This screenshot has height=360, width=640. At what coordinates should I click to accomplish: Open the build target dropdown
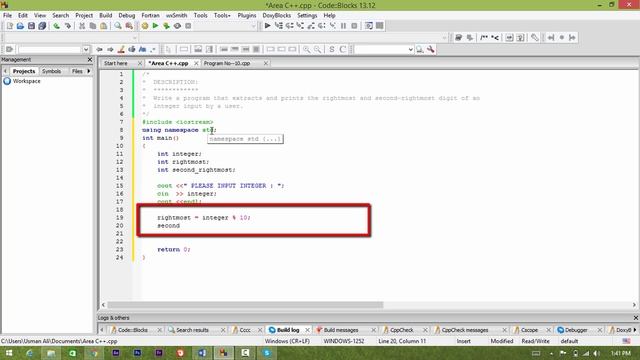(x=253, y=26)
